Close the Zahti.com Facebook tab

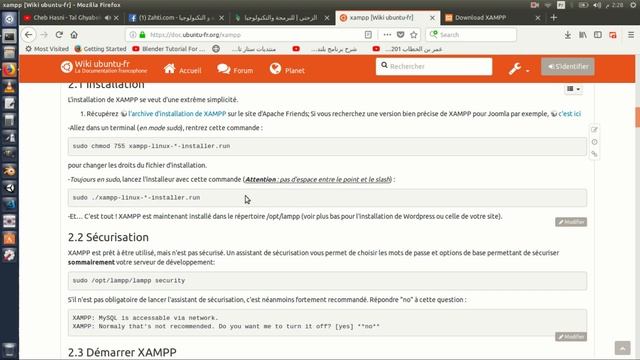[x=221, y=18]
